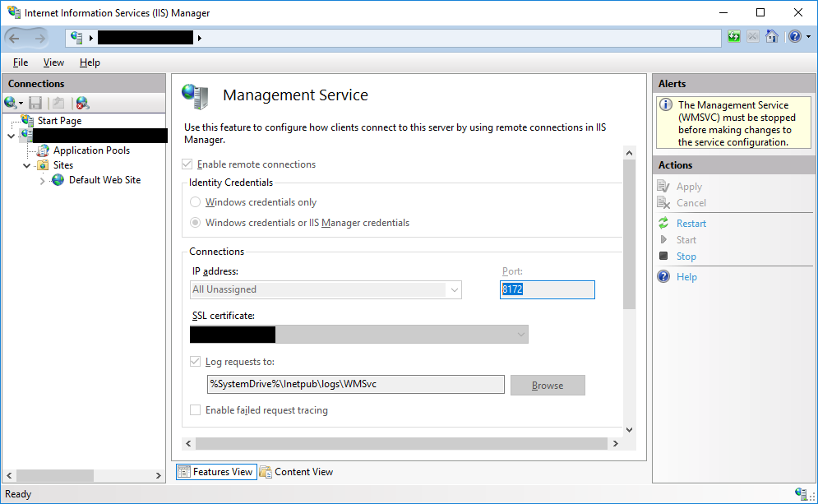The height and width of the screenshot is (504, 818).
Task: Switch to Content View tab
Action: 298,472
